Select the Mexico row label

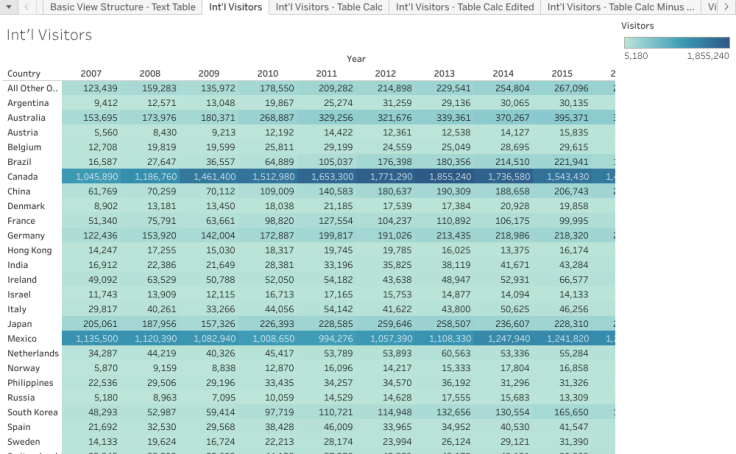click(22, 339)
